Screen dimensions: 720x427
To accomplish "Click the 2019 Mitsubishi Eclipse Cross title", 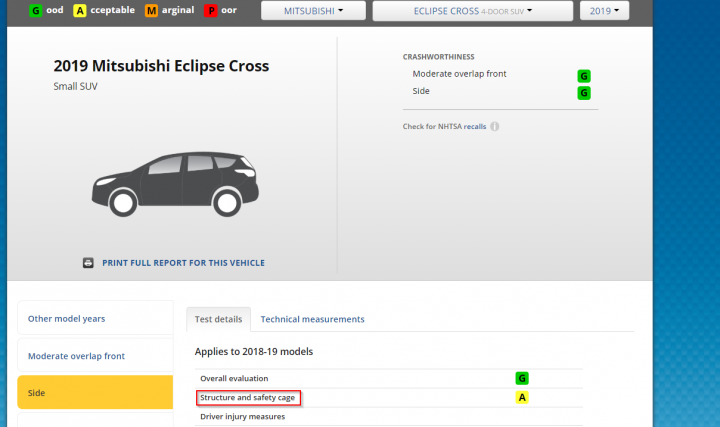I will pyautogui.click(x=161, y=66).
